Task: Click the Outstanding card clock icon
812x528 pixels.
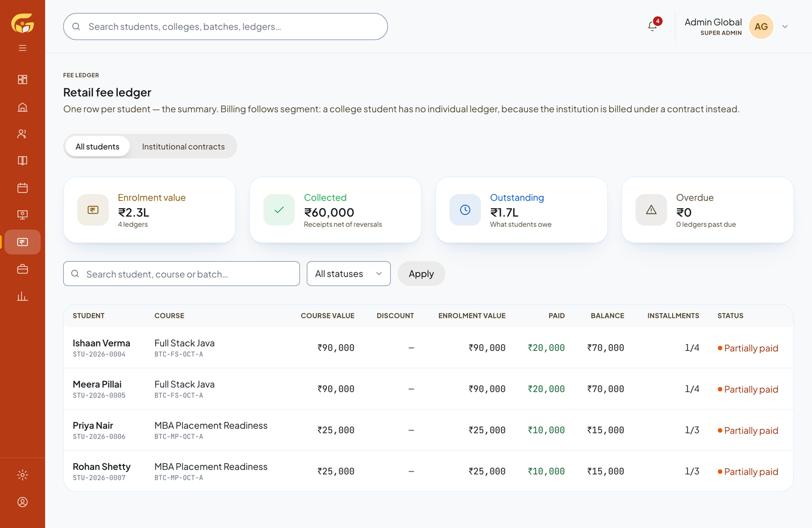Action: click(465, 210)
